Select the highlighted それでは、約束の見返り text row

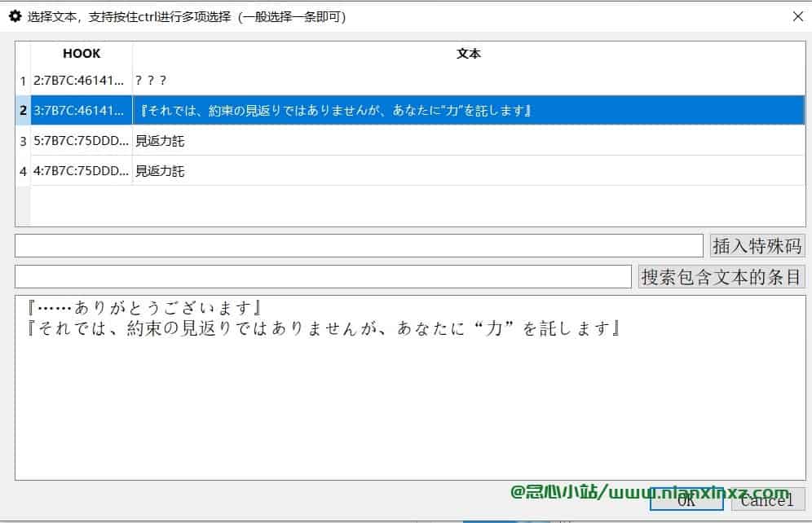pyautogui.click(x=469, y=110)
